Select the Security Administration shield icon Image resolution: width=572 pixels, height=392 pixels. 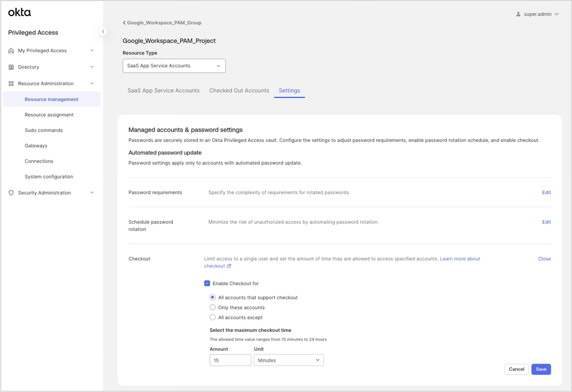pyautogui.click(x=10, y=193)
